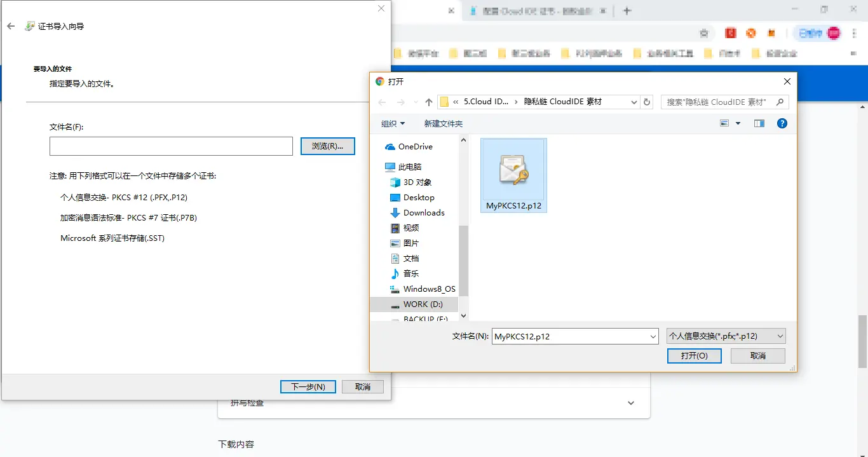Click the browser page vertical scrollbar
Screen dimensions: 868x457
[x=862, y=341]
